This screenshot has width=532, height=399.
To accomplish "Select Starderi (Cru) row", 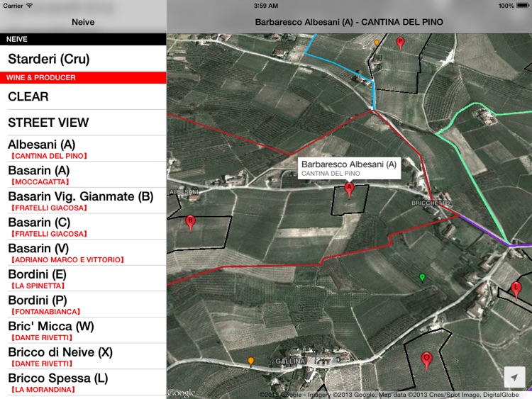I will click(x=83, y=59).
